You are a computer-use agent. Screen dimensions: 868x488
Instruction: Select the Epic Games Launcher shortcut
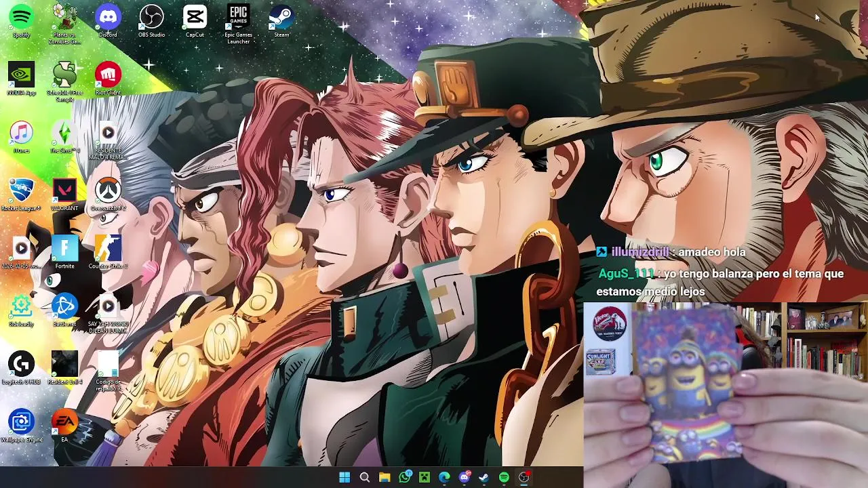click(x=238, y=24)
